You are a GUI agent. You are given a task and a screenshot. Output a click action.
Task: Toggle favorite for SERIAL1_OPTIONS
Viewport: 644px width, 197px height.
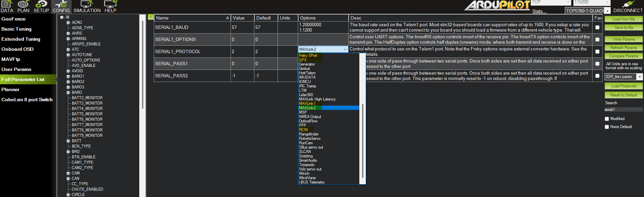tap(598, 40)
